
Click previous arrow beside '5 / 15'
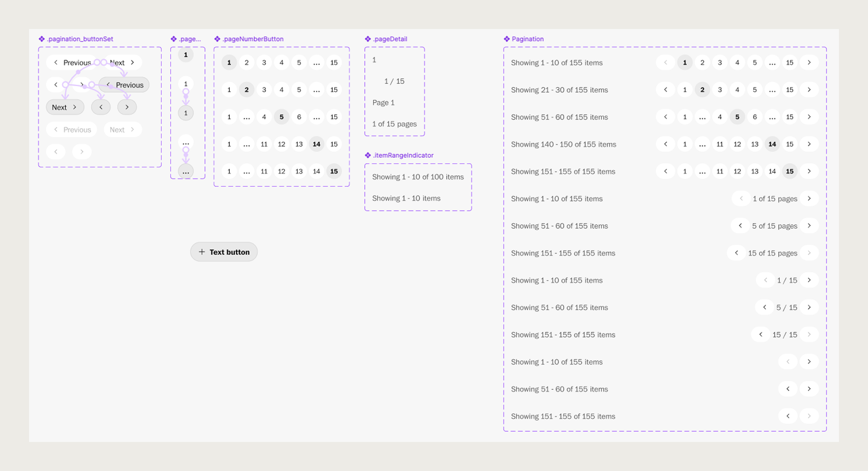point(765,307)
